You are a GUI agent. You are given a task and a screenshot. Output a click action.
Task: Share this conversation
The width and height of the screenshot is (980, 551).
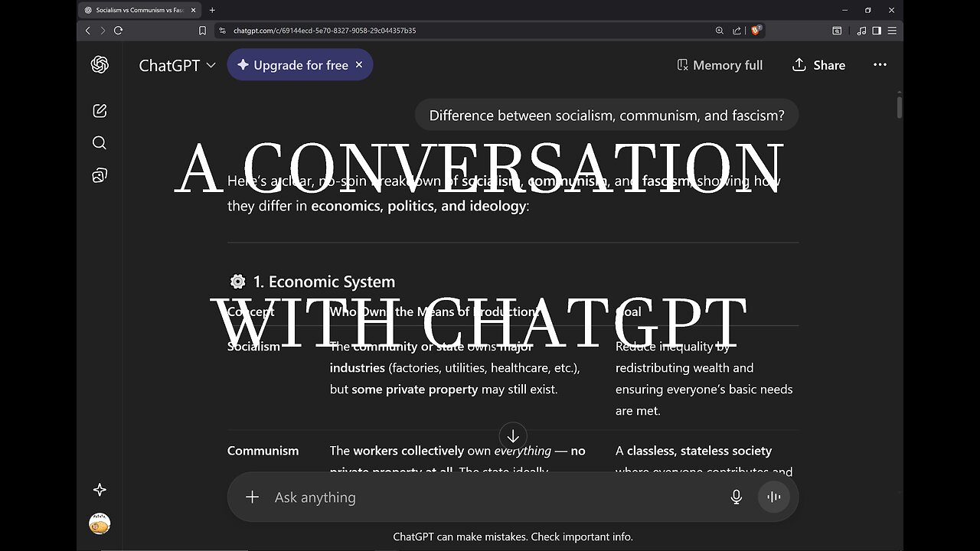point(818,65)
